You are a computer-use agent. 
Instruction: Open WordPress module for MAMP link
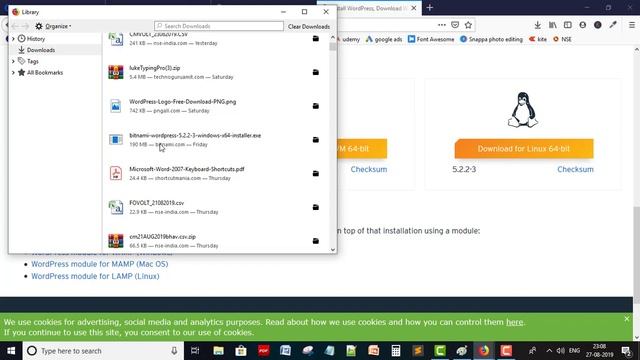[100, 264]
